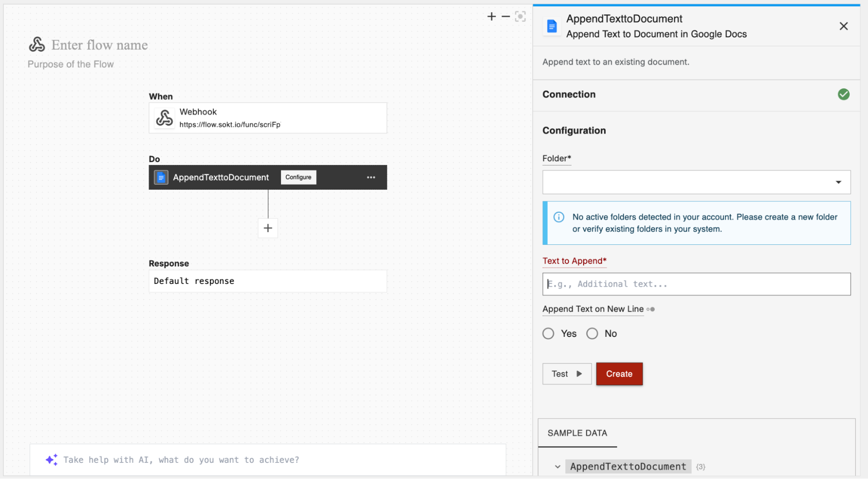
Task: Add a new step with plus button
Action: tap(268, 228)
